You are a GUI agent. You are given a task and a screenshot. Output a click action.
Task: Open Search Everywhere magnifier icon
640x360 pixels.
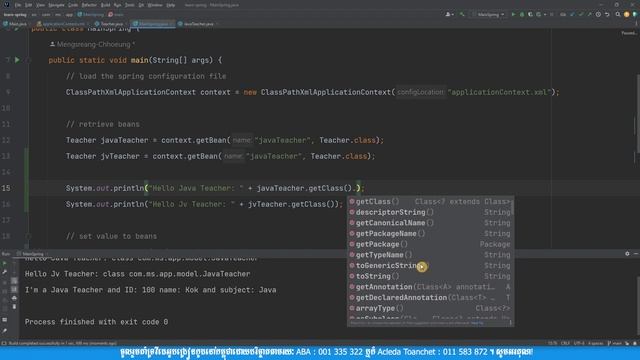618,14
